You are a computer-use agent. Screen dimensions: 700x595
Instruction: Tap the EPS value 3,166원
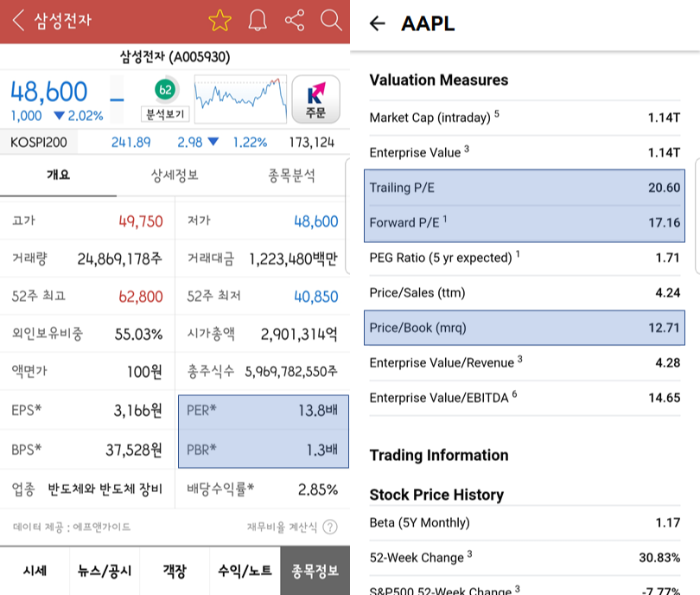click(138, 410)
